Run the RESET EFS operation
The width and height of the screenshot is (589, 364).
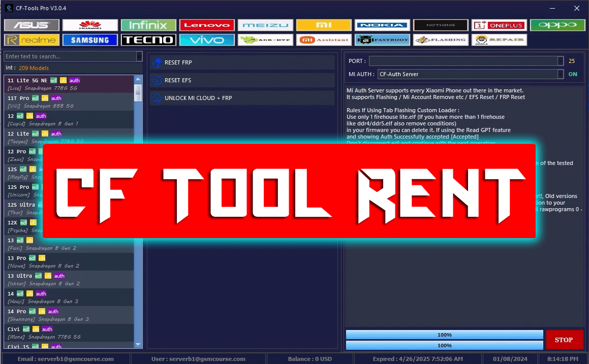click(x=242, y=80)
